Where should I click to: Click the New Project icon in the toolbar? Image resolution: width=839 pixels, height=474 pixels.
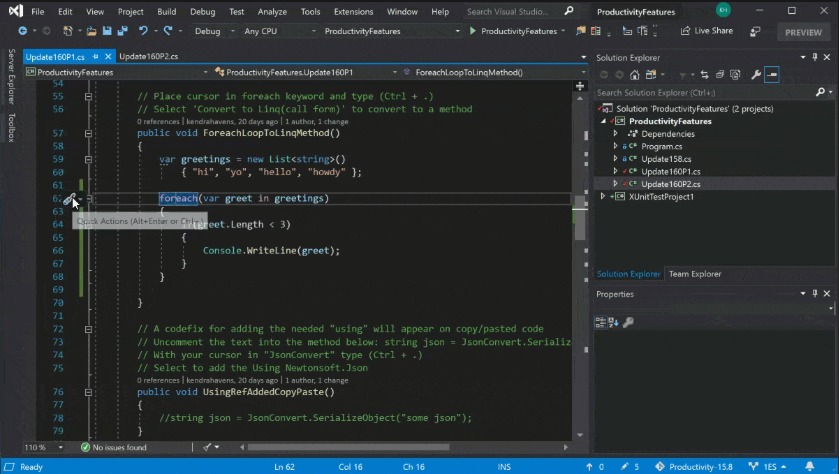point(67,31)
